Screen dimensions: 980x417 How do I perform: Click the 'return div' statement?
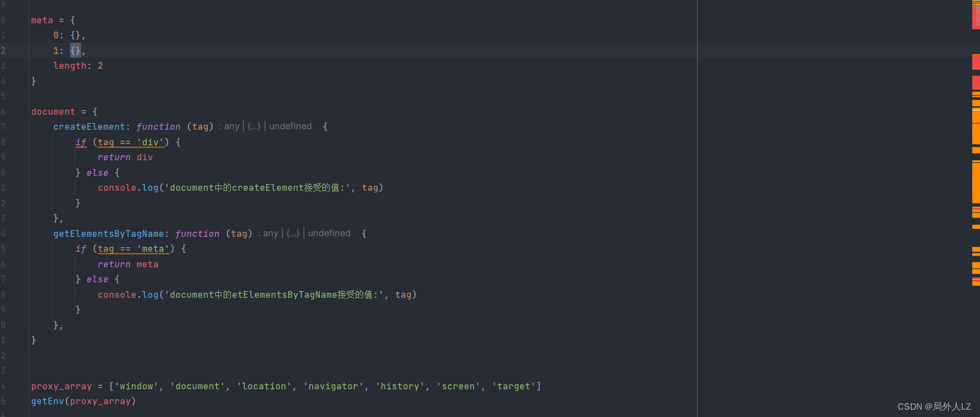[125, 157]
